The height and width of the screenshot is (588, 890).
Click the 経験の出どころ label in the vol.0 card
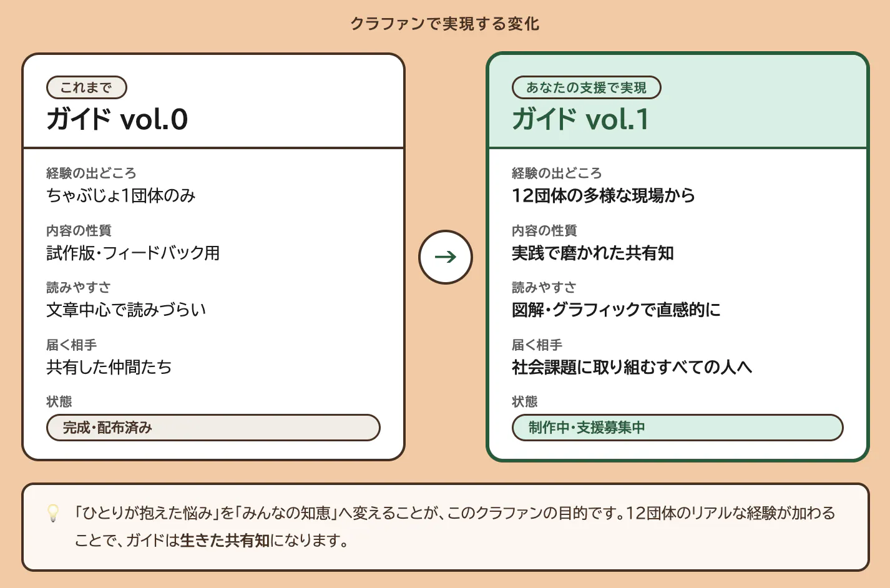click(x=91, y=173)
